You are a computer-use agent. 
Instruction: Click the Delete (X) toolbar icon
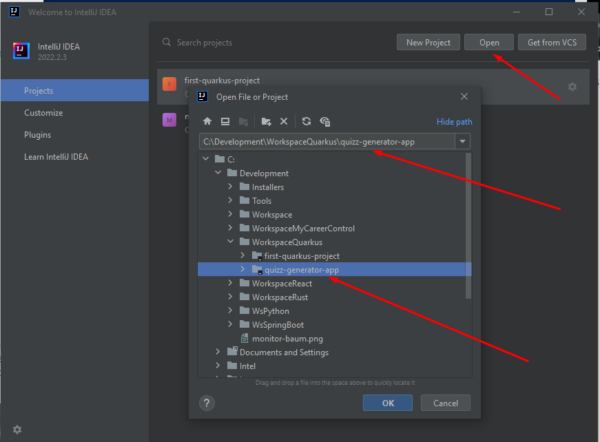[284, 121]
